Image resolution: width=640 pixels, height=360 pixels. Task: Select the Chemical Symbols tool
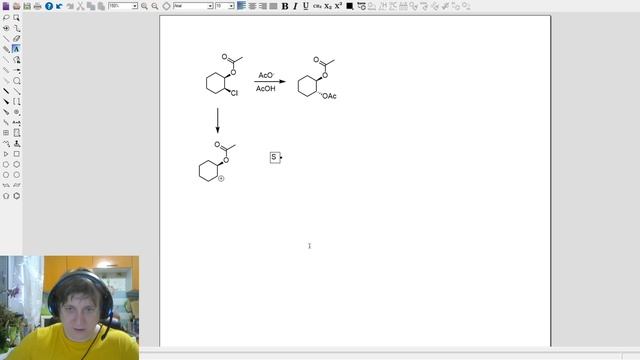tap(16, 112)
